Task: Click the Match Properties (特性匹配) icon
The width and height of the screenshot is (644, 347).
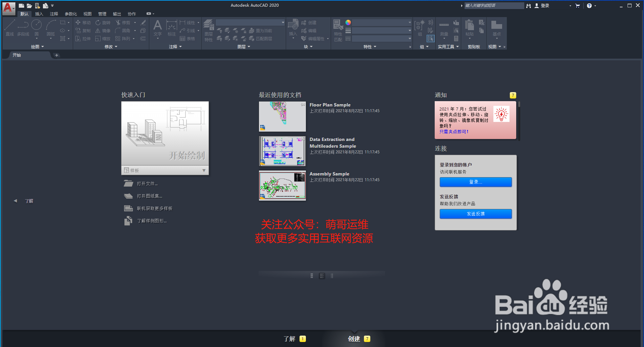Action: point(338,30)
